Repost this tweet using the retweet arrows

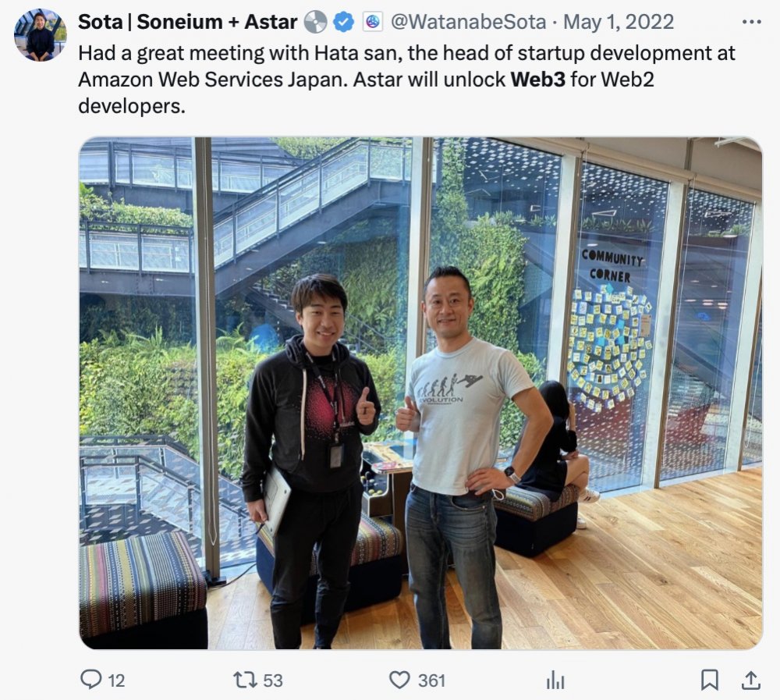[245, 680]
